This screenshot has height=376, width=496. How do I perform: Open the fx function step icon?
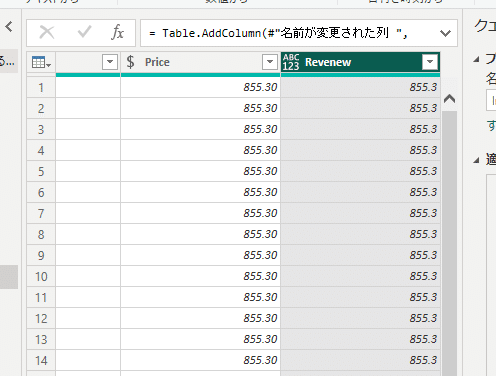click(x=117, y=33)
